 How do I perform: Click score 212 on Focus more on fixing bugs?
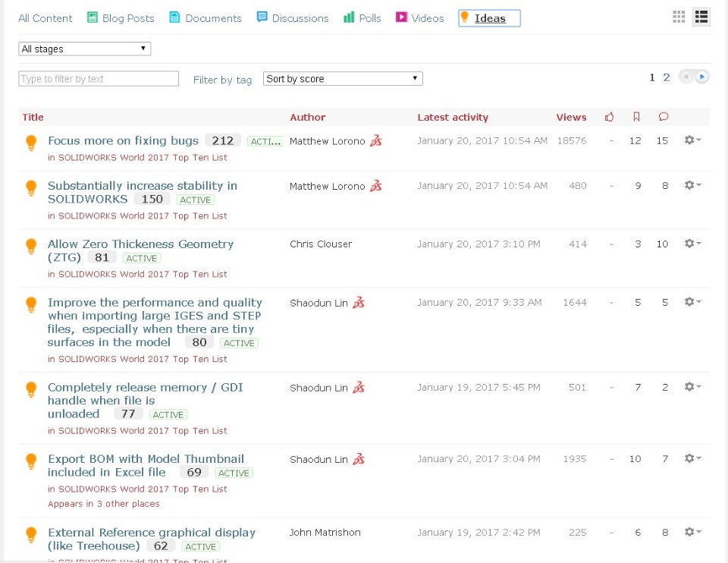pos(223,140)
